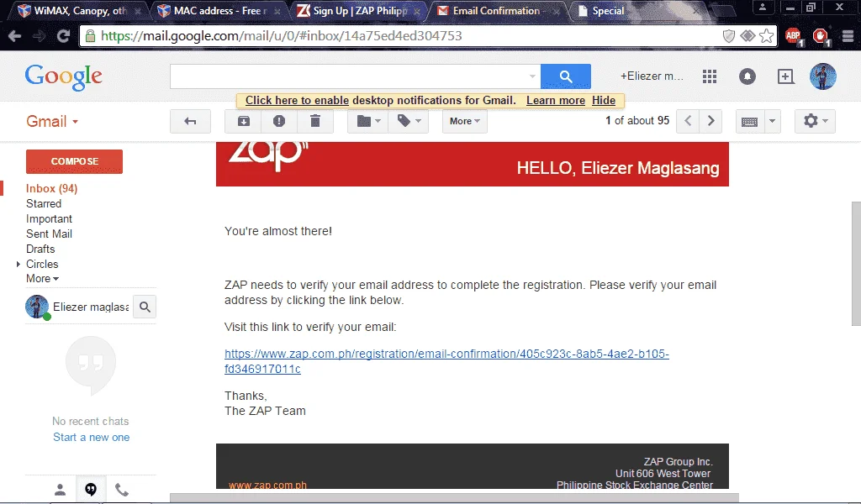
Task: Click chat search magnifier icon
Action: pyautogui.click(x=145, y=307)
